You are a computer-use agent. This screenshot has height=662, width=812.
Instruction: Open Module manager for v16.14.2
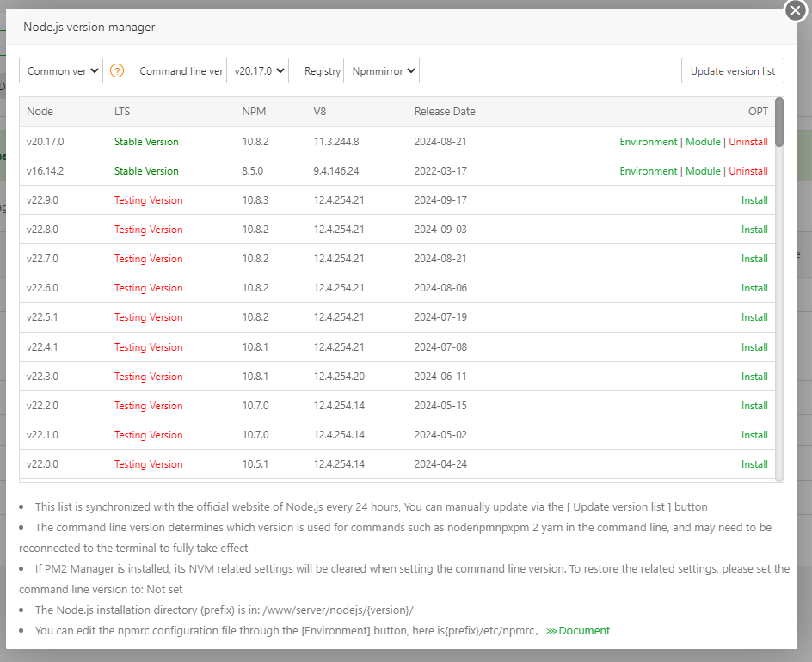[x=703, y=171]
